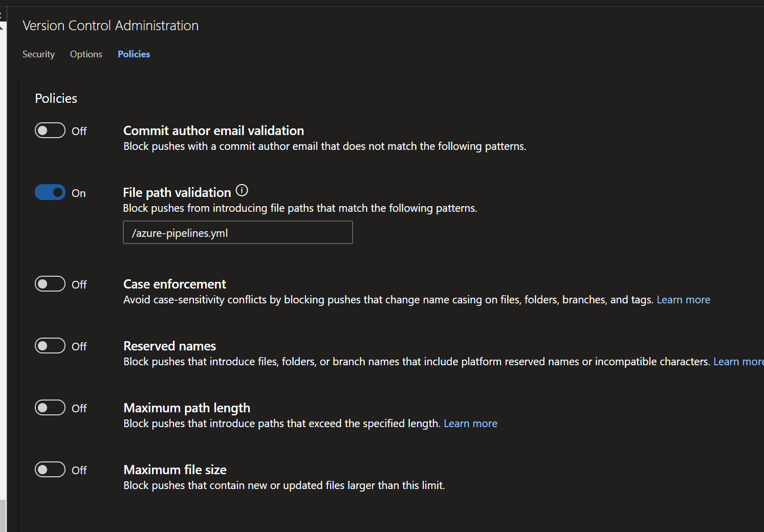
Task: Click the File path validation info icon
Action: click(242, 191)
